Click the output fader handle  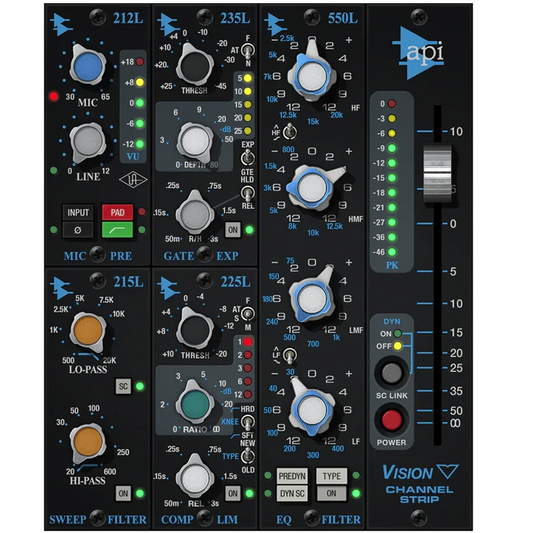point(437,175)
